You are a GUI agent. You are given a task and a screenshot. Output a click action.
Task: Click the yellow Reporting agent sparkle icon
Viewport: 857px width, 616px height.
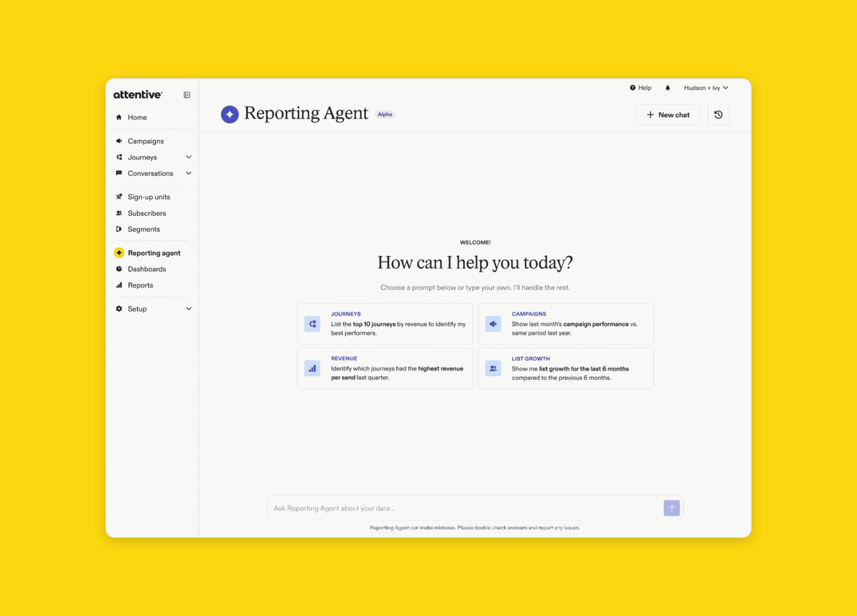pos(119,253)
